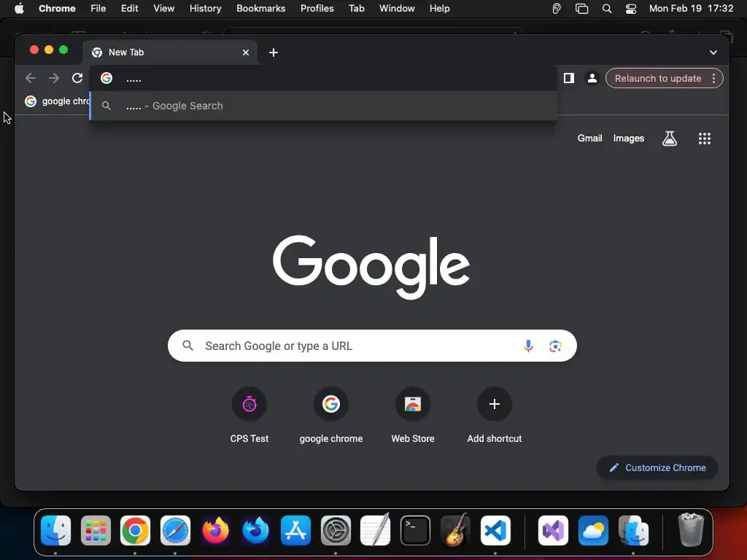The height and width of the screenshot is (560, 747).
Task: Open the Tab menu
Action: point(356,9)
